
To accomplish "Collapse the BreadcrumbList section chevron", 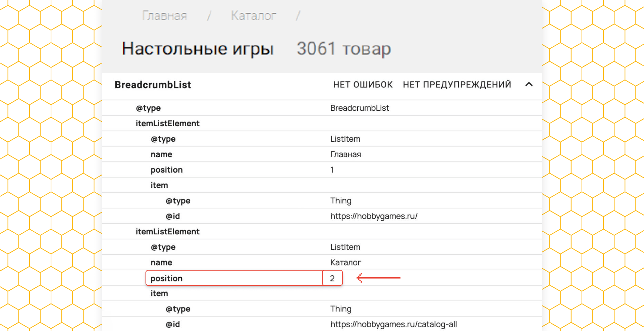I will 529,85.
